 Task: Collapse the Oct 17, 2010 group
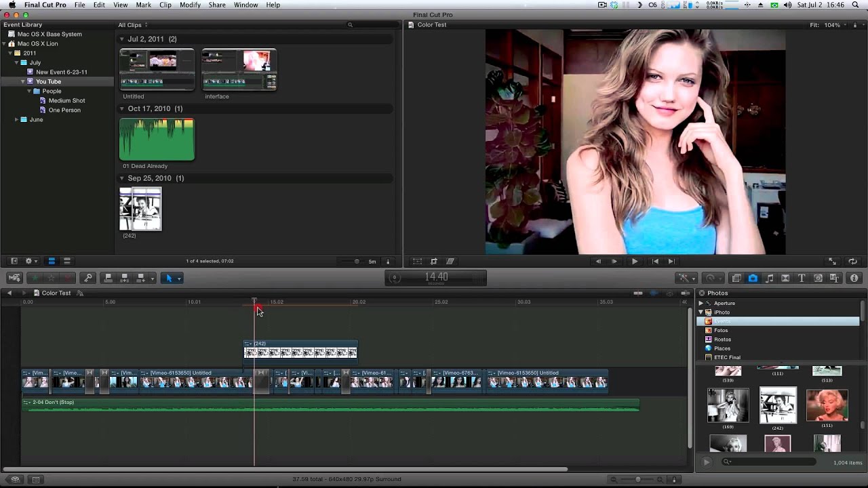point(123,108)
